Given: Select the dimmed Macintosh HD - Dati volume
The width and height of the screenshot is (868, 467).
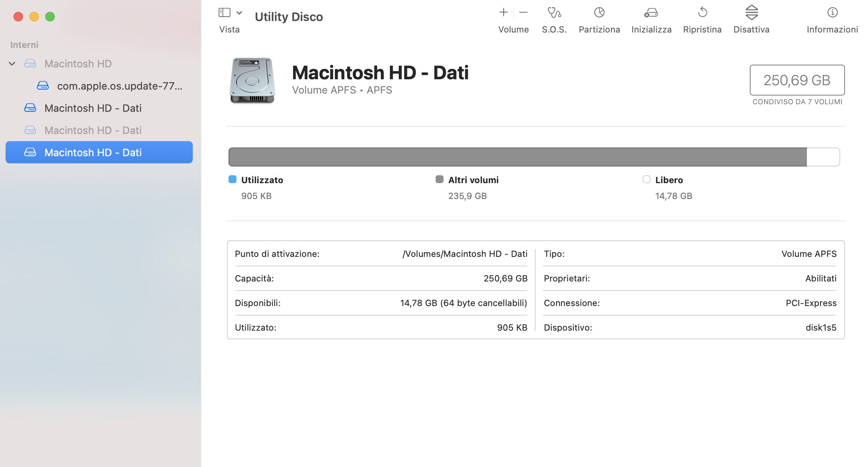Looking at the screenshot, I should pos(99,130).
